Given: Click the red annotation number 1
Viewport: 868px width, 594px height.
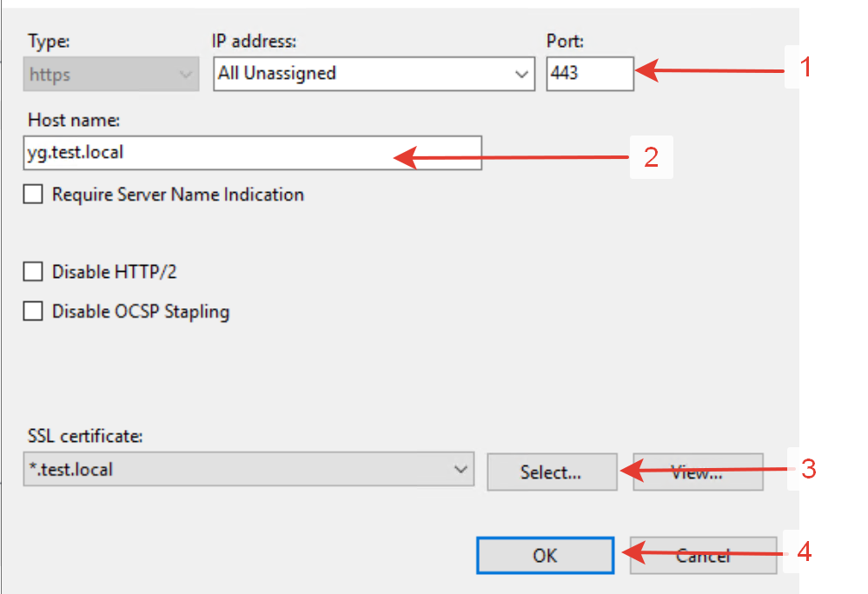Looking at the screenshot, I should [805, 67].
